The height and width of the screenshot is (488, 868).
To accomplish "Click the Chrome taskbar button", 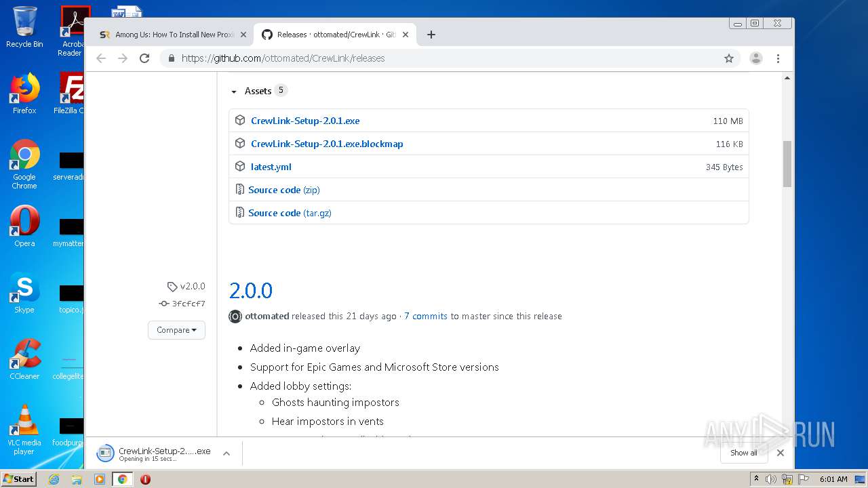I will (122, 479).
